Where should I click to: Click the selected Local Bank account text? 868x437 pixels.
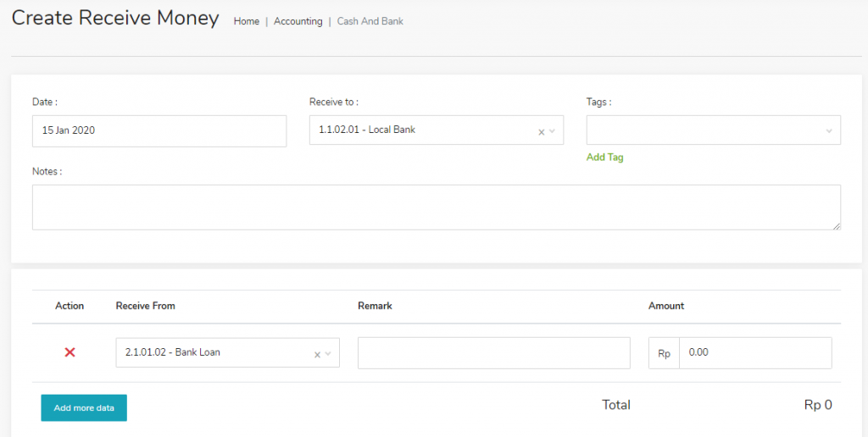click(x=367, y=130)
